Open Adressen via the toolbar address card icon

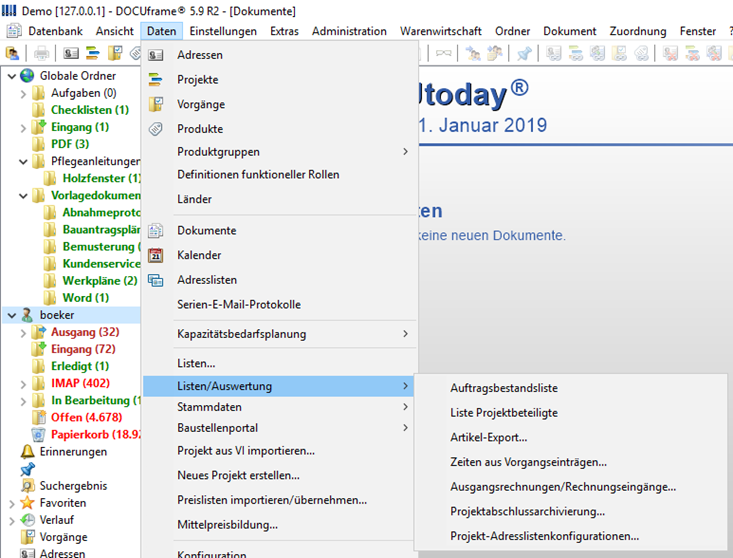coord(71,53)
